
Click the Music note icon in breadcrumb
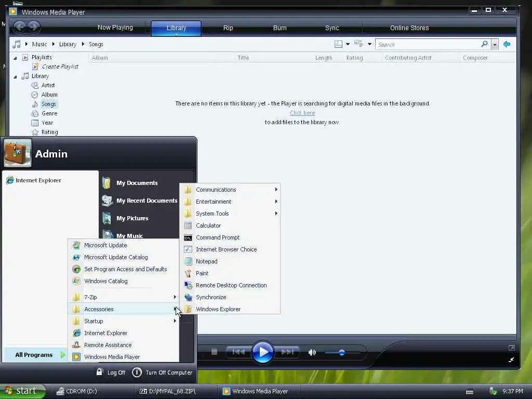point(16,44)
